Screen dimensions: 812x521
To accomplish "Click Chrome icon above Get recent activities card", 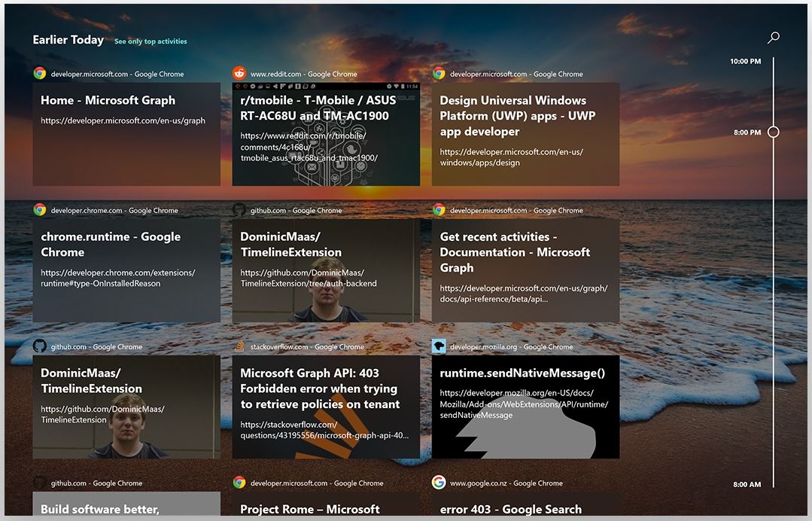I will (x=439, y=210).
